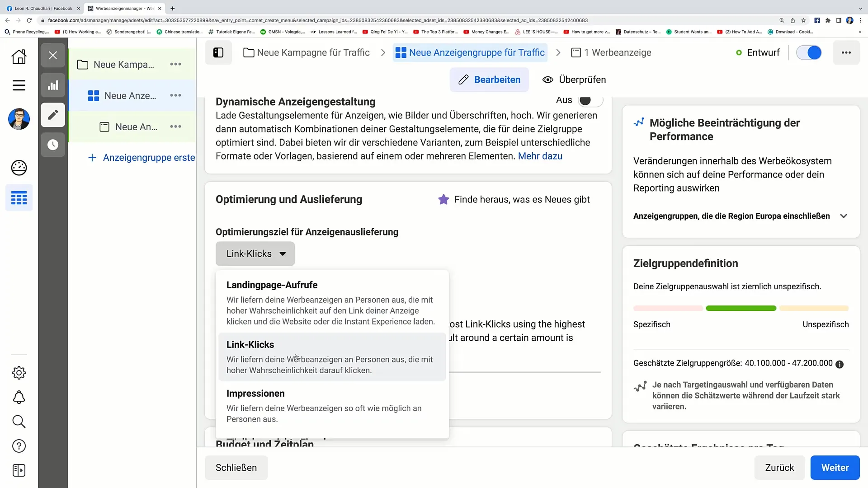Open the campaigns table grid icon

tap(19, 197)
